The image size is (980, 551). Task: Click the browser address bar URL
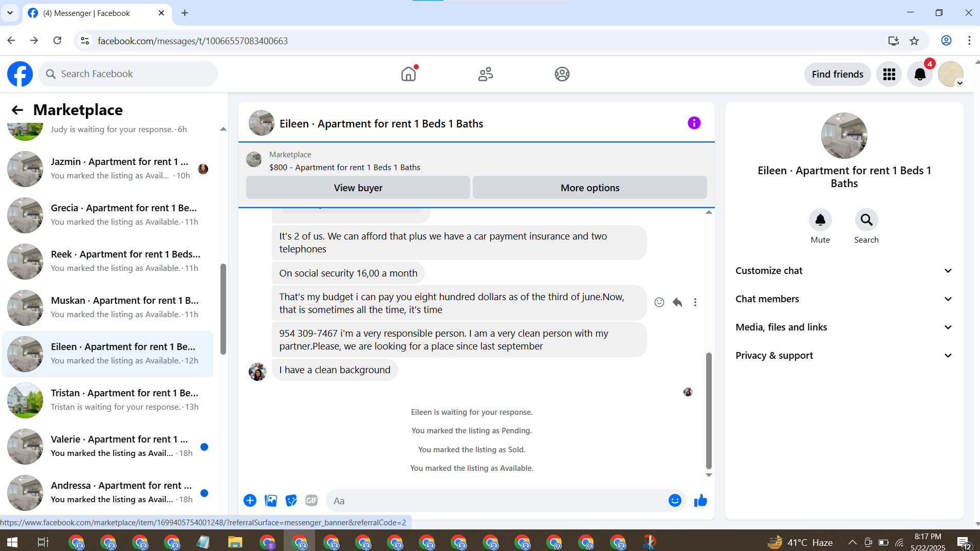(x=193, y=41)
